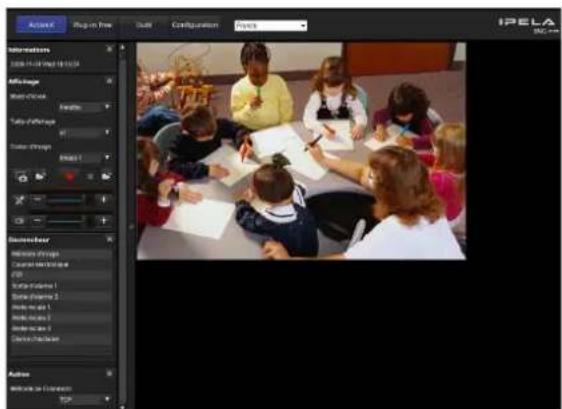Collapse the Informations panel
The width and height of the screenshot is (562, 409).
tap(109, 48)
